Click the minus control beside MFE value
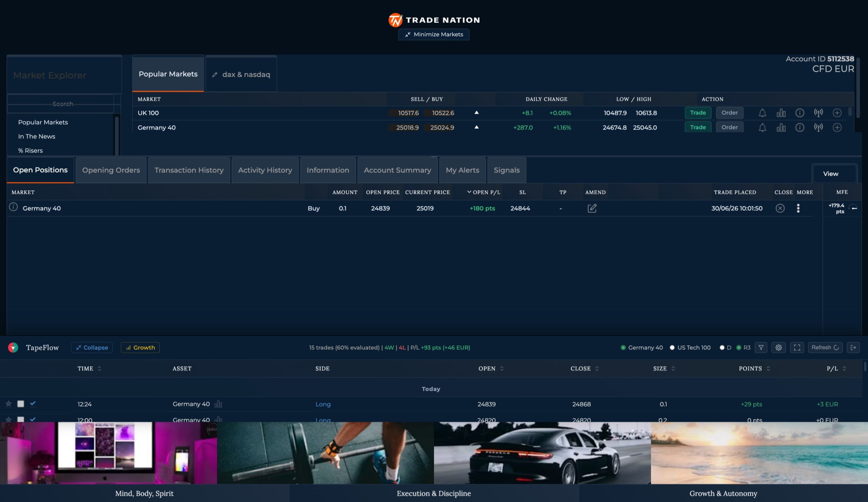Image resolution: width=868 pixels, height=502 pixels. click(x=854, y=208)
